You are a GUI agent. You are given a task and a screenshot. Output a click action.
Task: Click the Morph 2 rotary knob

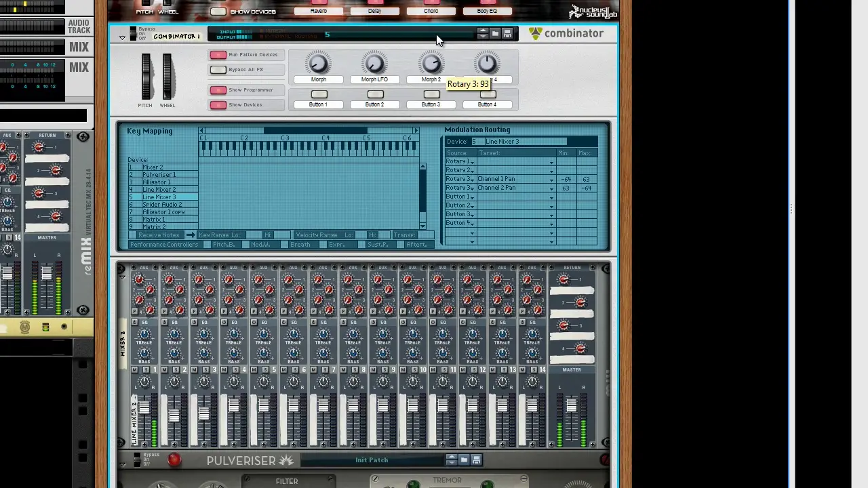(431, 64)
